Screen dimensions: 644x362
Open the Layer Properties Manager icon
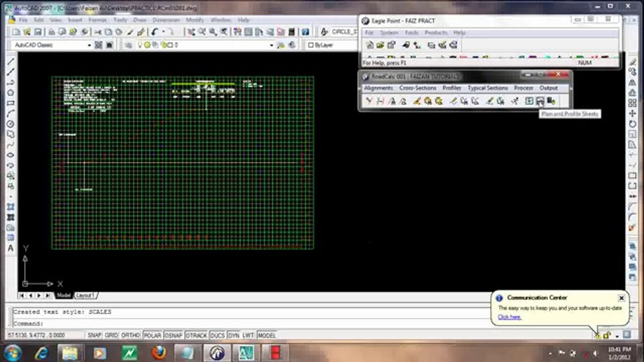coord(129,45)
